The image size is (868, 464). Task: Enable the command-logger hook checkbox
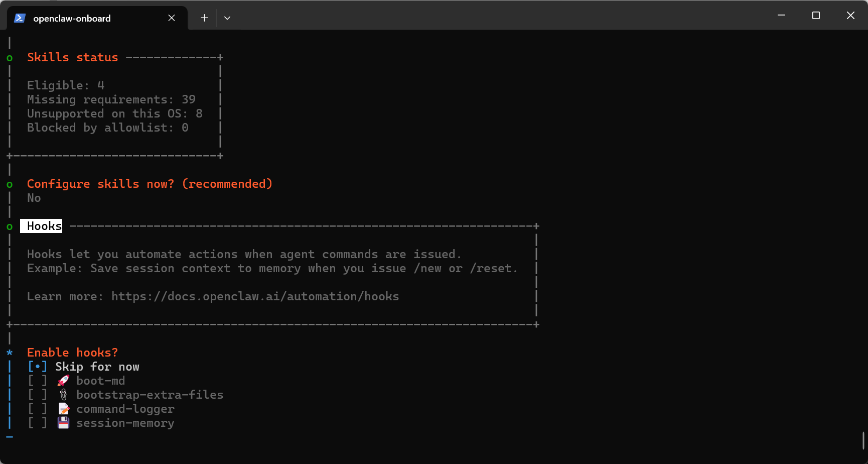pyautogui.click(x=38, y=409)
